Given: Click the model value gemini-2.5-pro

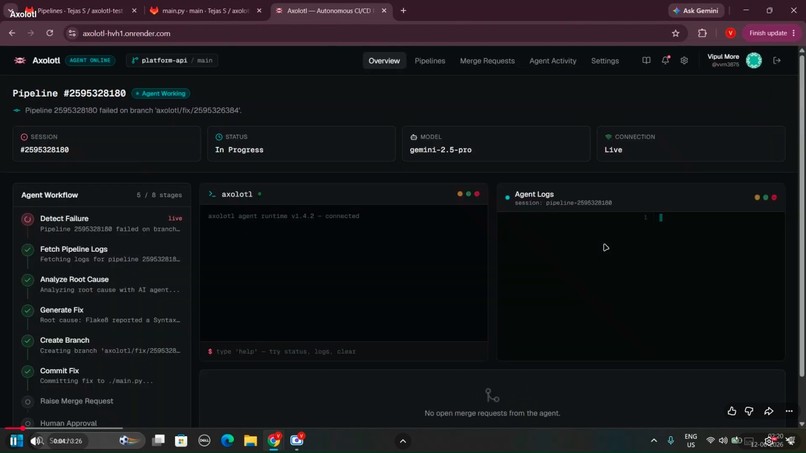Looking at the screenshot, I should pyautogui.click(x=441, y=150).
